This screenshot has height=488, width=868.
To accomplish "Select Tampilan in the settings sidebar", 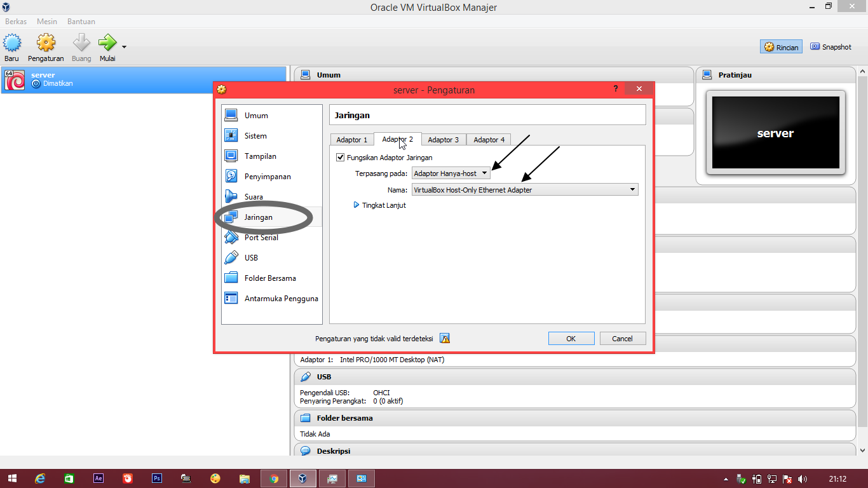I will pos(271,156).
